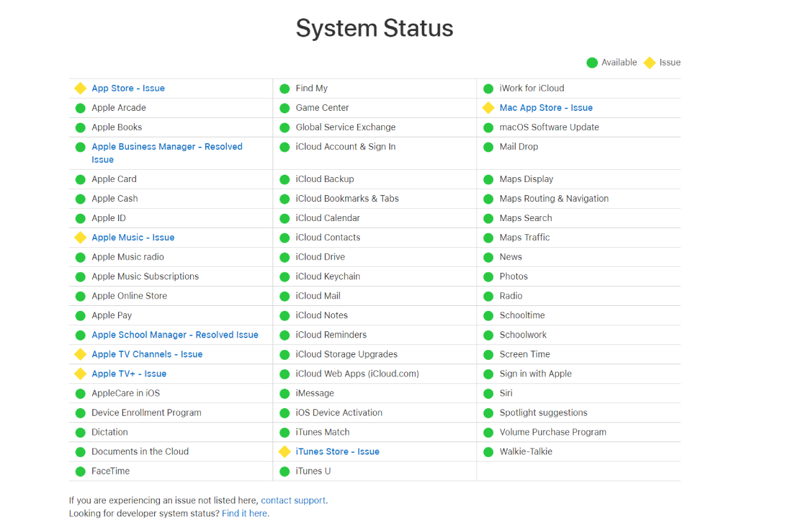Click yellow diamond icon beside Apple Music
Viewport: 793px width, 532px height.
point(81,237)
